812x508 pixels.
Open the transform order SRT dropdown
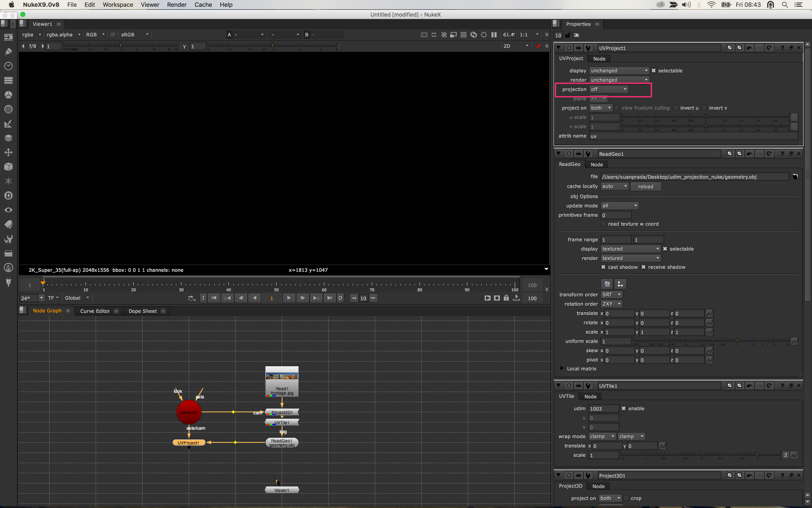[611, 295]
